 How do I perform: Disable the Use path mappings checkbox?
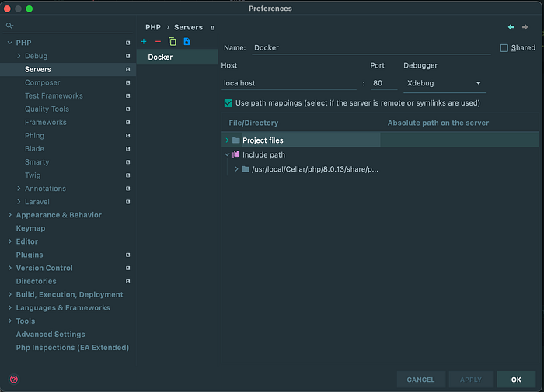(x=228, y=103)
